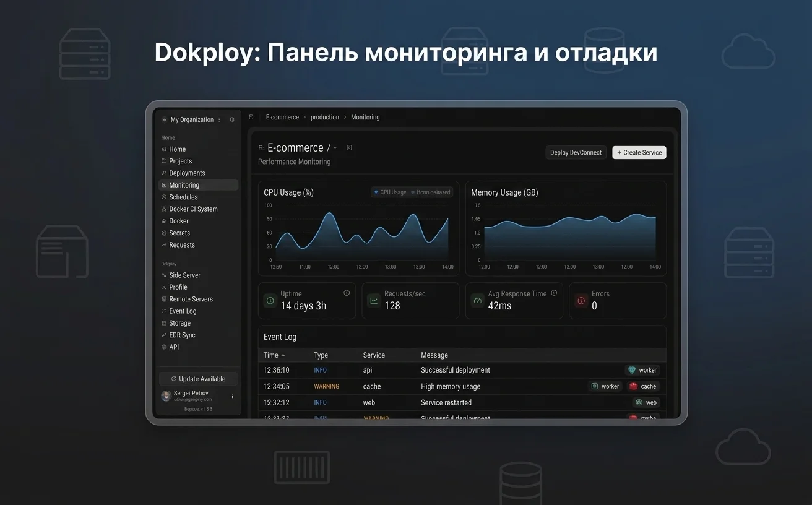Click the Message column header

[434, 355]
